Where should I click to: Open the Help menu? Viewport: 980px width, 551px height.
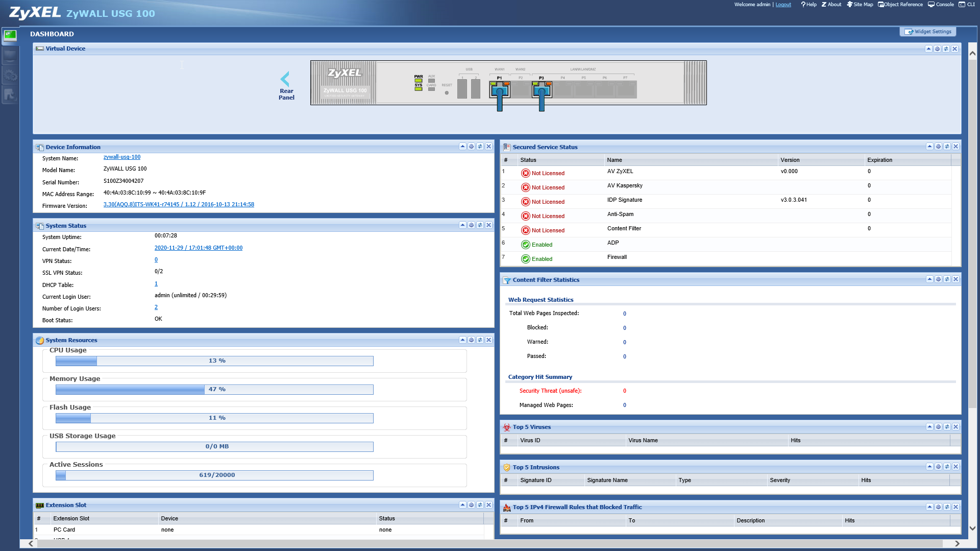(x=809, y=5)
